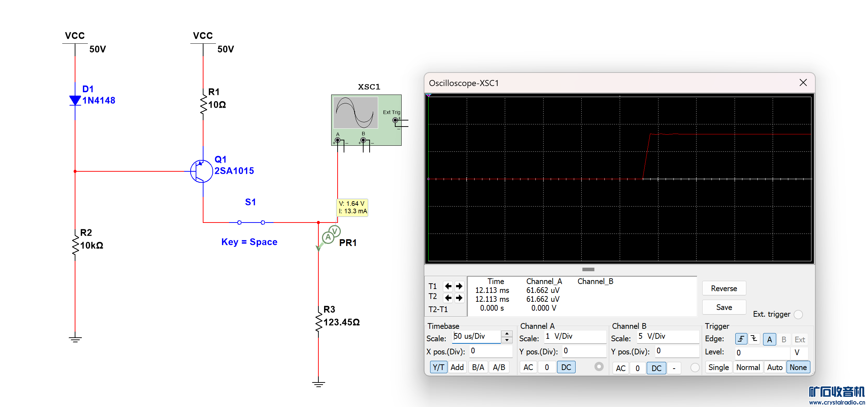The width and height of the screenshot is (868, 407).
Task: Click the PR1 measurement probe
Action: click(x=329, y=236)
